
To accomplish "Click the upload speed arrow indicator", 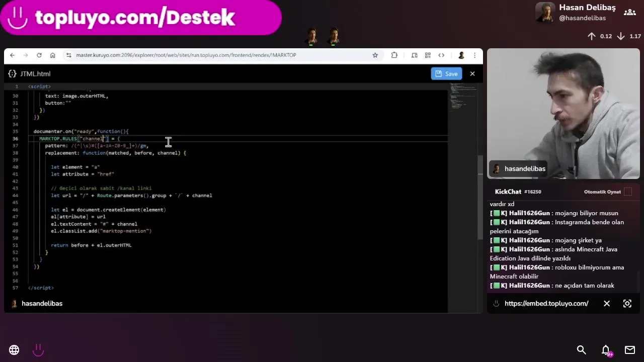I will coord(592,36).
